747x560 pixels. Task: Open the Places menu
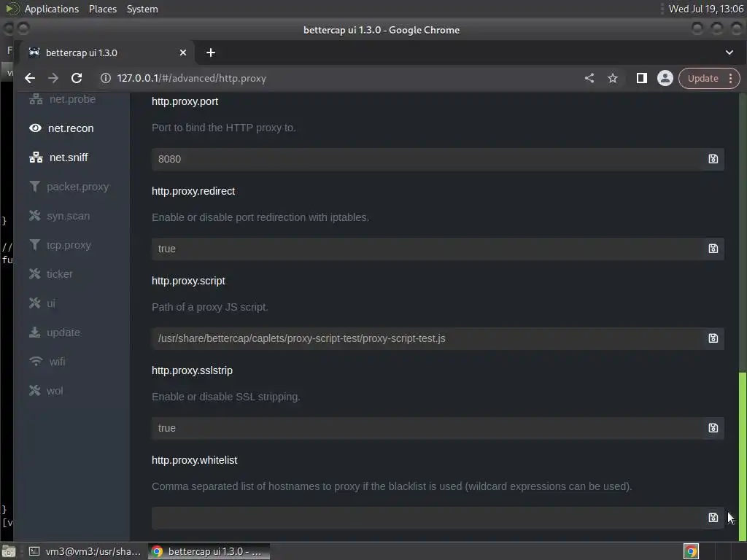pyautogui.click(x=102, y=9)
